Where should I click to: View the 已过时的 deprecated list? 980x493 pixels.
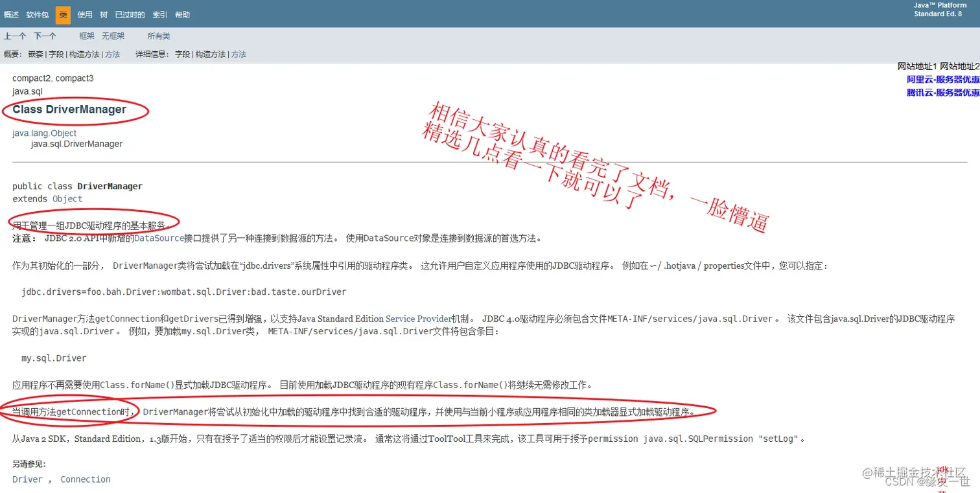click(130, 15)
